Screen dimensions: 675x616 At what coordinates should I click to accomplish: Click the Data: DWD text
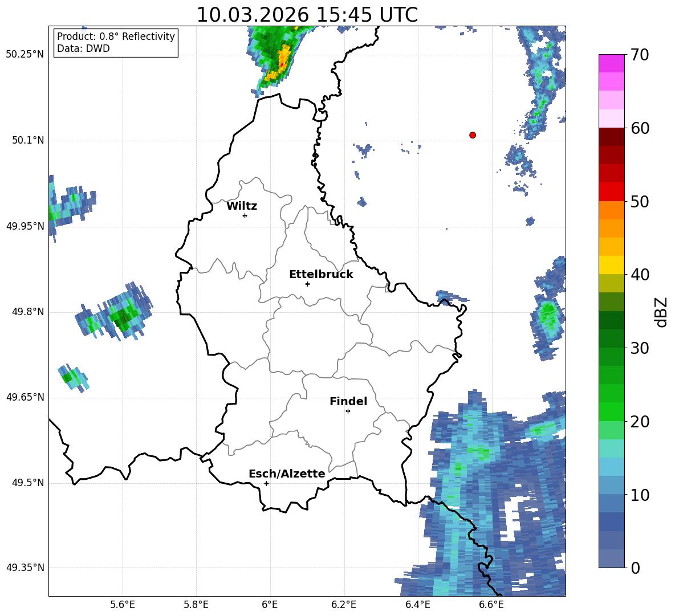(83, 48)
